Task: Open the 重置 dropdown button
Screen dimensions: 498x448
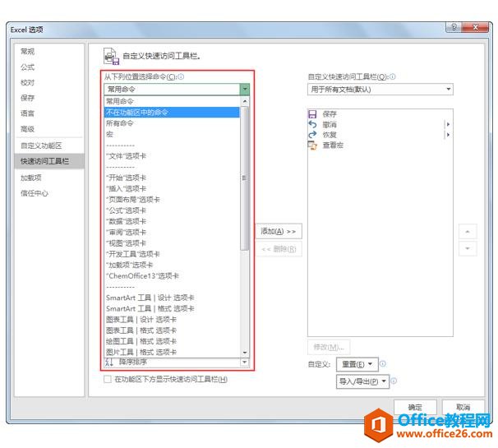Action: pos(357,364)
